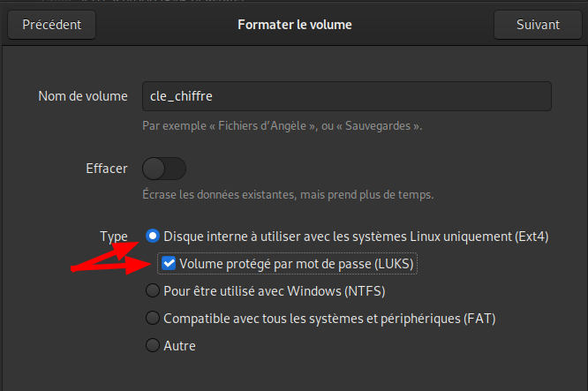This screenshot has height=391, width=588.
Task: Click the Compatible avec tous les systèmes label
Action: click(x=329, y=319)
